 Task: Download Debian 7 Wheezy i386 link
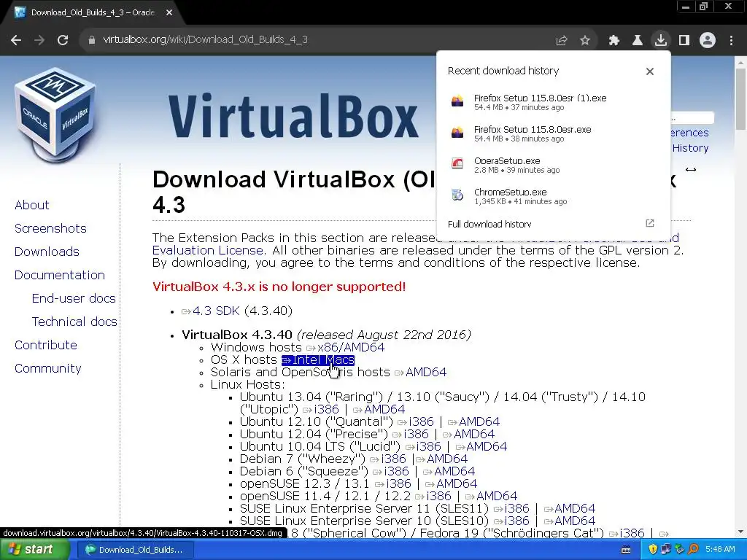point(388,459)
